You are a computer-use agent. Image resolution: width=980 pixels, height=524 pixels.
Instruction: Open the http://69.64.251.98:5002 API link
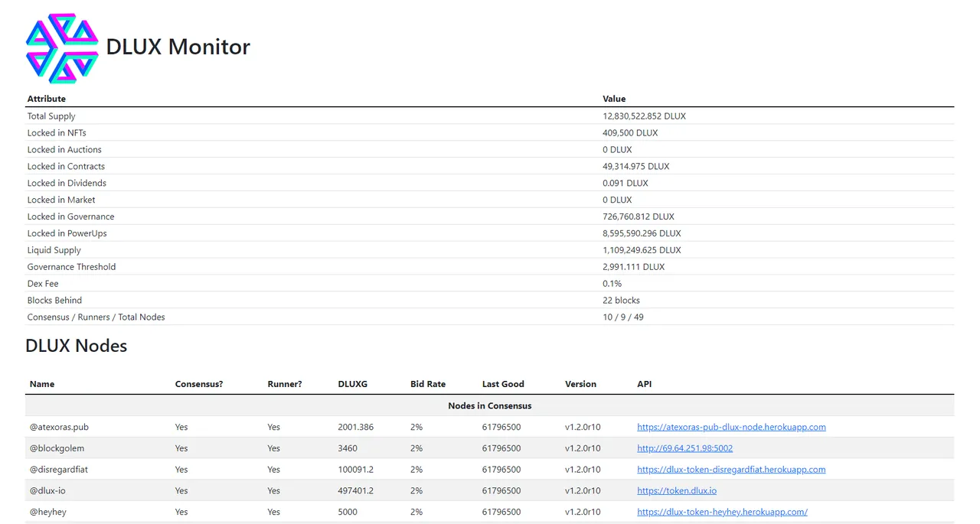tap(684, 448)
